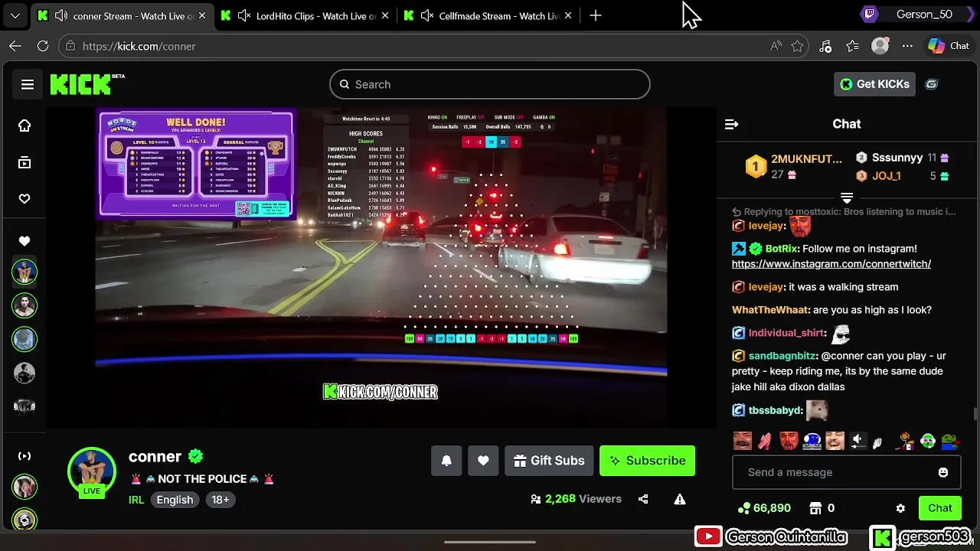Open the Copilot Chat button
This screenshot has width=980, height=551.
point(948,46)
